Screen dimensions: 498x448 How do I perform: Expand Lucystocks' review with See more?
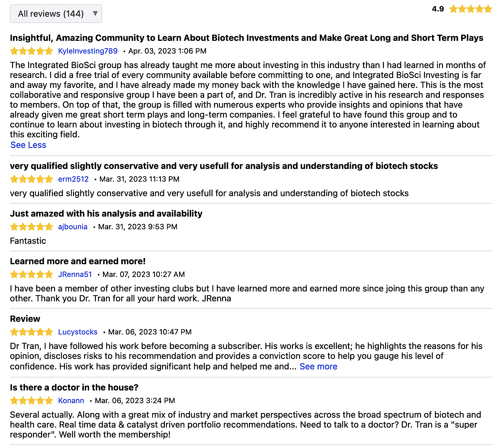coord(318,367)
